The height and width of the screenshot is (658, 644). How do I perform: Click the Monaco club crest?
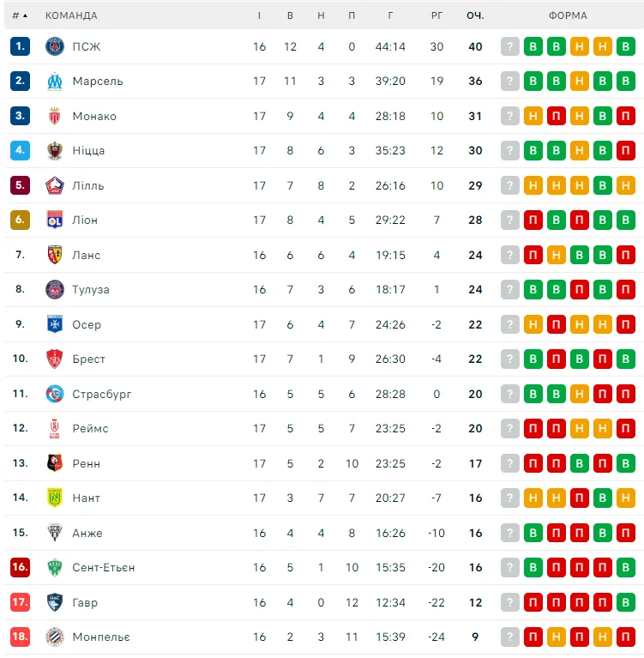pyautogui.click(x=55, y=116)
